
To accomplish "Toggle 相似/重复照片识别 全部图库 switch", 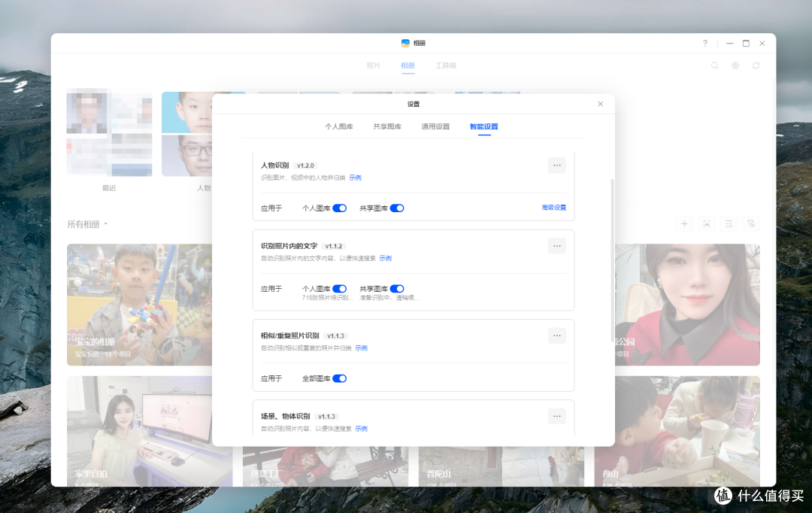I will 340,378.
